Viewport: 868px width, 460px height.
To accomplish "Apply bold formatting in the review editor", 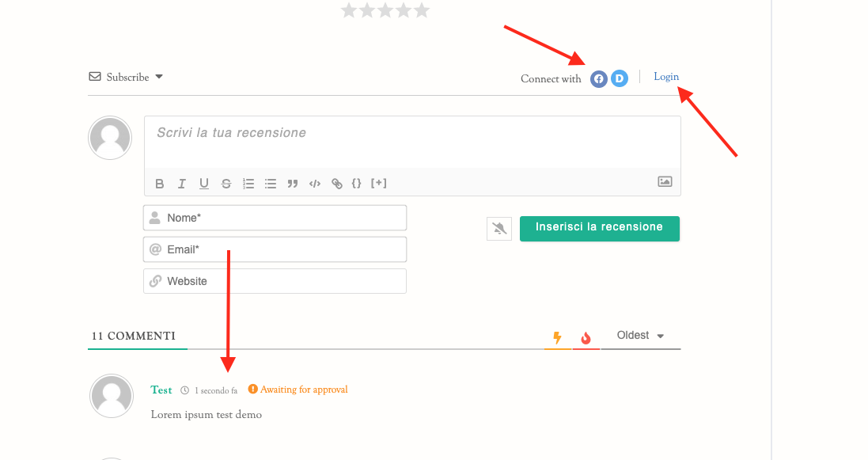I will [x=159, y=184].
